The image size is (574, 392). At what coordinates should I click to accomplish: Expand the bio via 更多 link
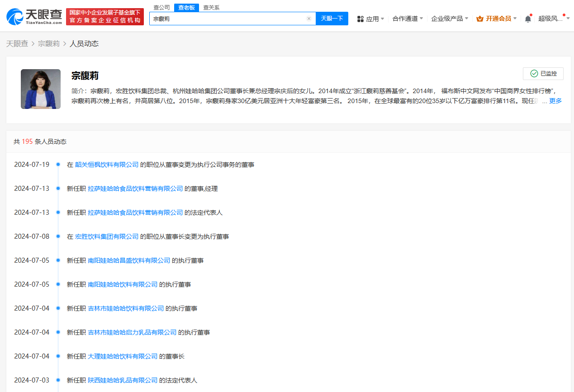tap(555, 100)
